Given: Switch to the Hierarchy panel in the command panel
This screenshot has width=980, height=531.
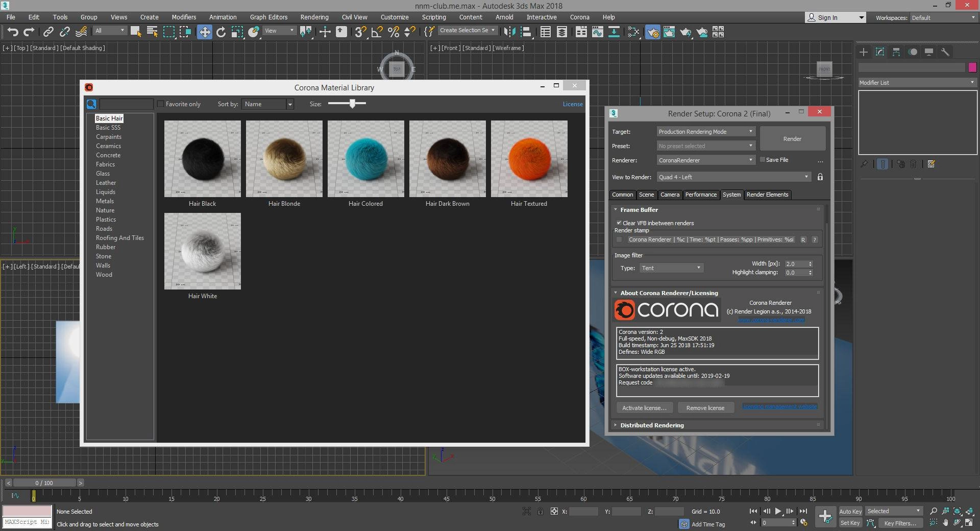Looking at the screenshot, I should [896, 52].
